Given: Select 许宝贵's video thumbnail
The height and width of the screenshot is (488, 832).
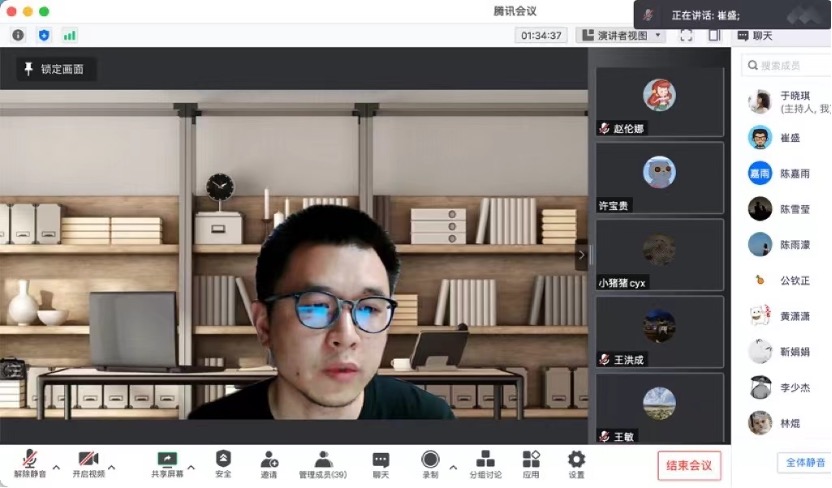Looking at the screenshot, I should click(x=659, y=178).
